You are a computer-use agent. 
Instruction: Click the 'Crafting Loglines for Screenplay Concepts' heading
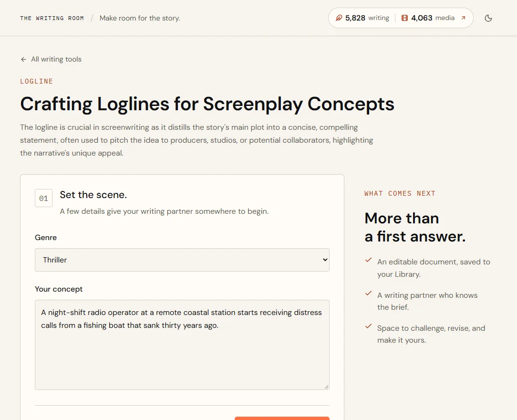207,104
